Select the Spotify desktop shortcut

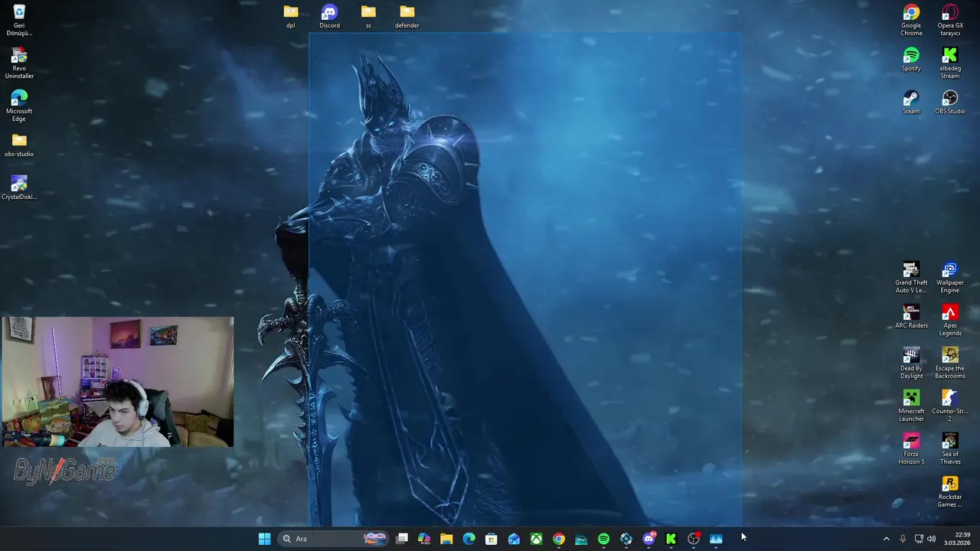click(911, 59)
